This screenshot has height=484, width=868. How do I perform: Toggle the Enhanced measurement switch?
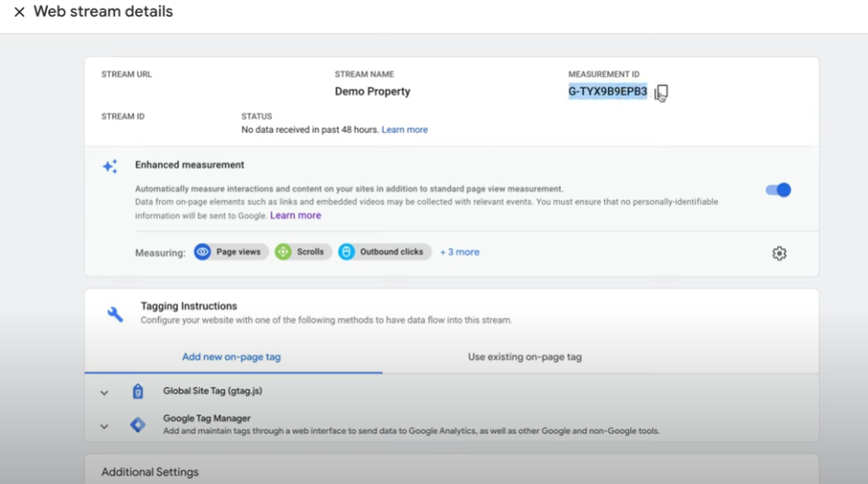778,190
